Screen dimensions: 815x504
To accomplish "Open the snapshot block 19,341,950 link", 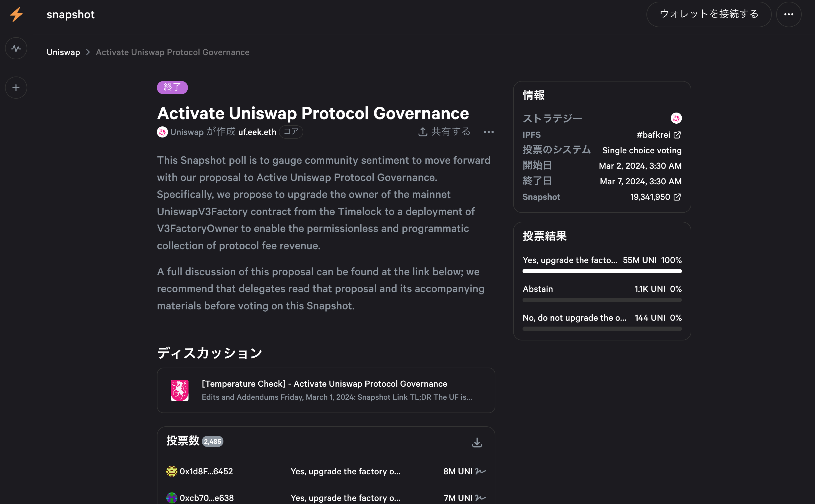I will [655, 197].
